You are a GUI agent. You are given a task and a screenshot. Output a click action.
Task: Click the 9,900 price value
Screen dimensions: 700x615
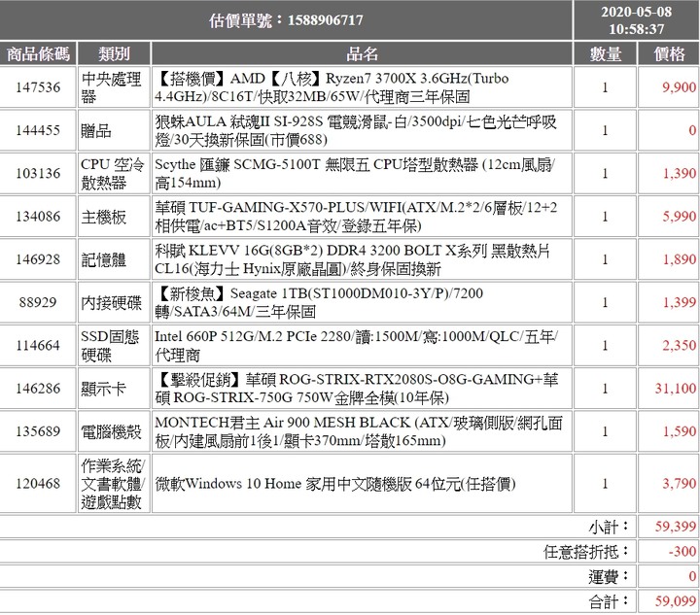[679, 87]
